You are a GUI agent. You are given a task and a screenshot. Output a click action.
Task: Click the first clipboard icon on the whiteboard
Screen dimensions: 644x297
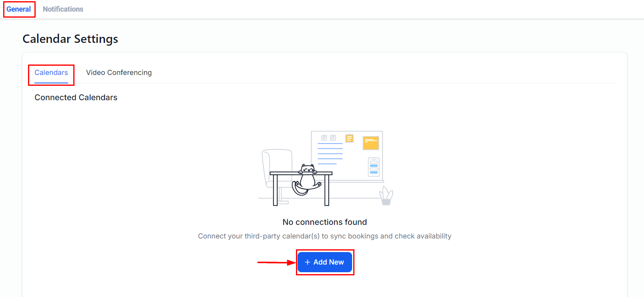click(x=324, y=138)
